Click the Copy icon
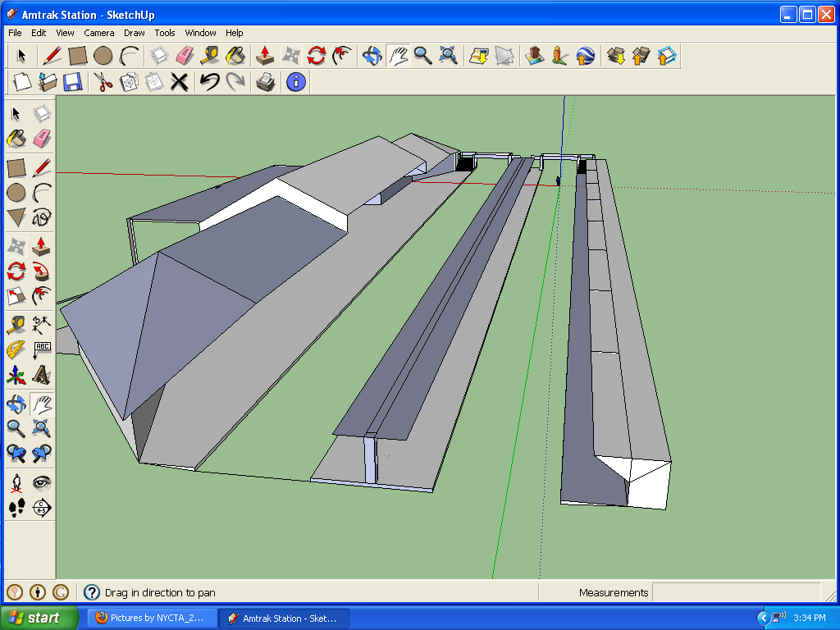840x630 pixels. (x=129, y=82)
